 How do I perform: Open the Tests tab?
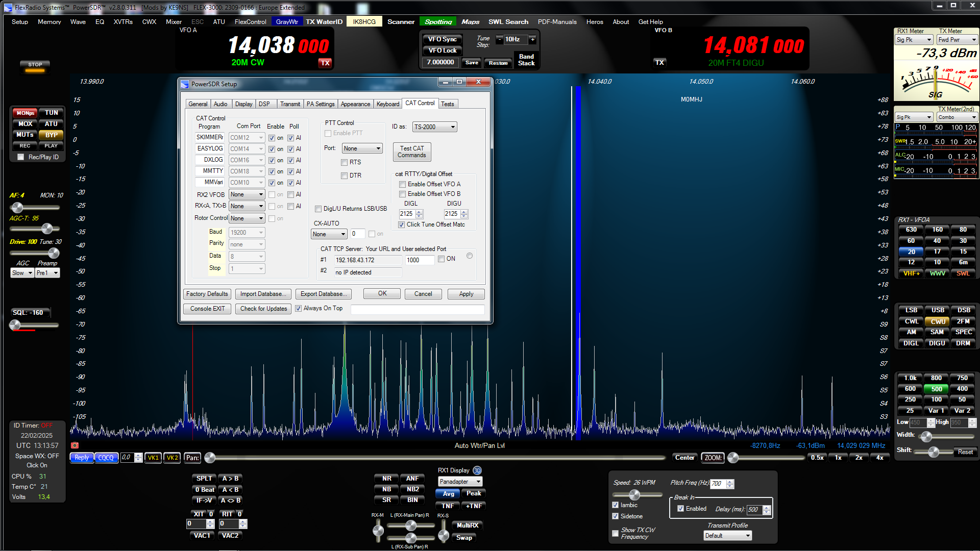tap(448, 104)
